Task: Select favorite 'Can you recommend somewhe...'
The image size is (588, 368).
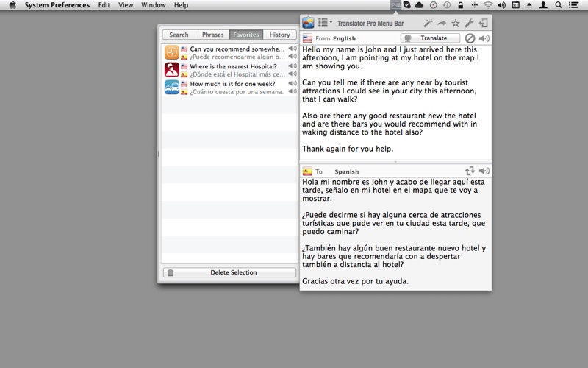Action: click(237, 49)
